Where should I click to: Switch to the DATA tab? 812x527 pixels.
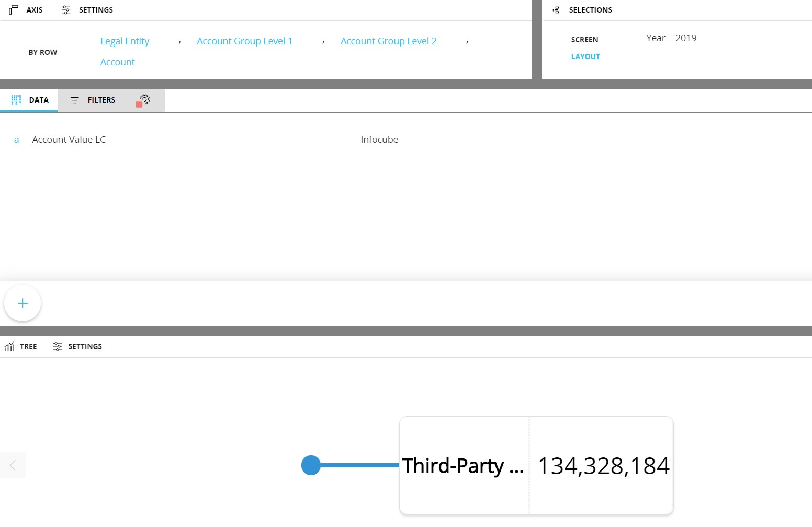(29, 100)
